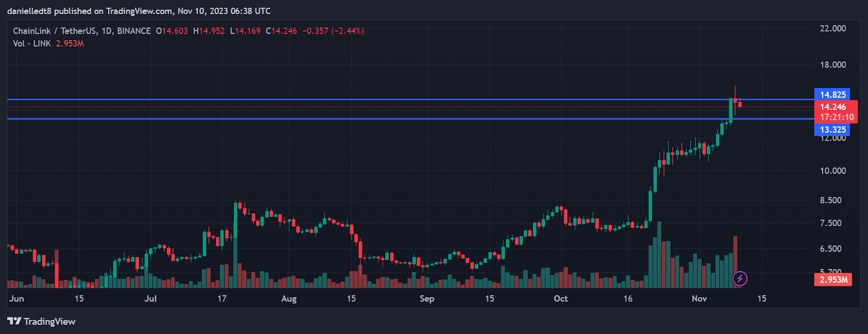Click the 13.325 blue price label
This screenshot has height=334, width=868.
pos(832,130)
